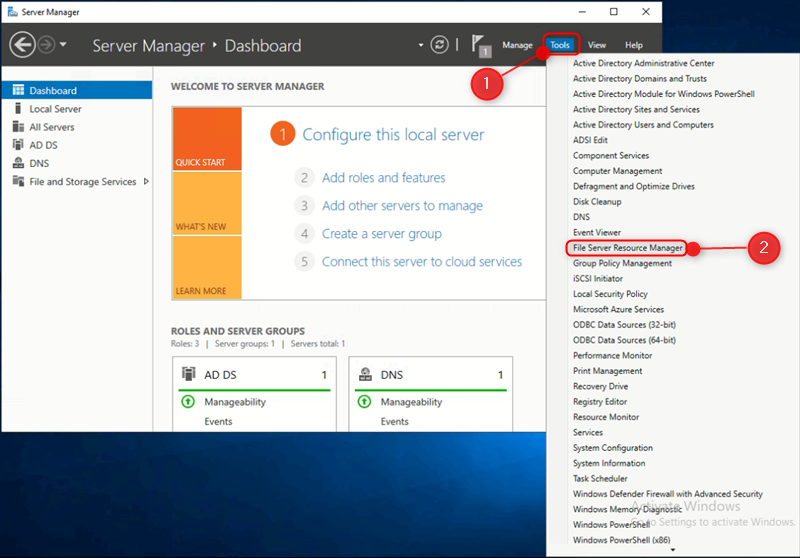
Task: Open Disk Cleanup from Tools menu
Action: coord(597,201)
